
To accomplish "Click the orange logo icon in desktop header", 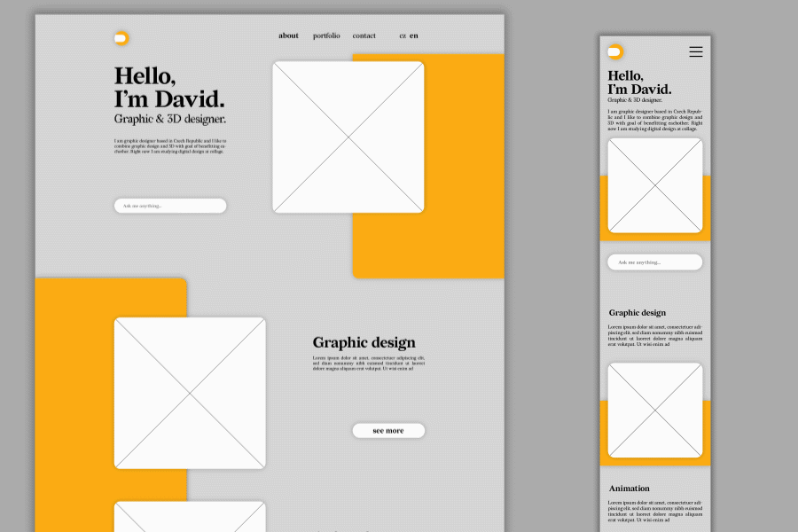I will [x=121, y=38].
